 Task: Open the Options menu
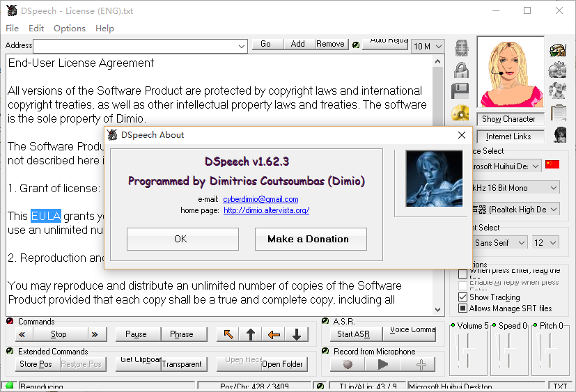coord(69,29)
